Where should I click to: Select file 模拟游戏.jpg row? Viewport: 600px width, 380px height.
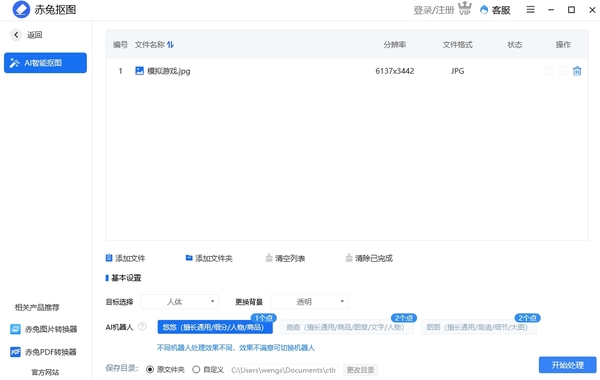[x=347, y=71]
